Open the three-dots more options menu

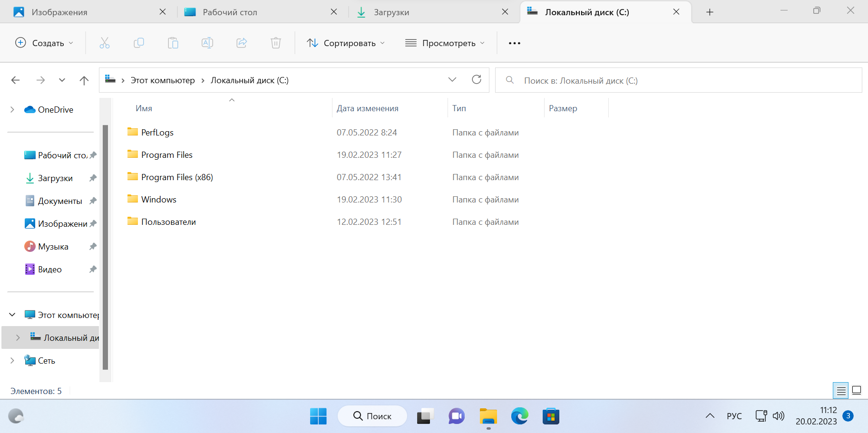pyautogui.click(x=515, y=43)
